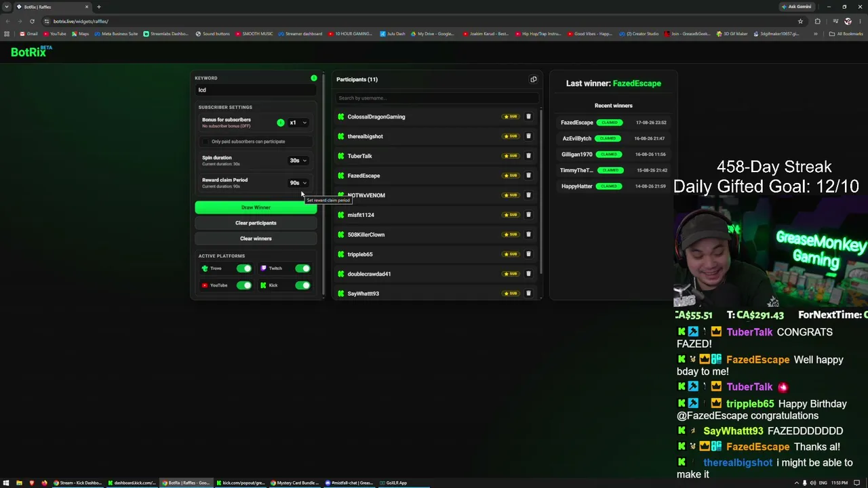Viewport: 868px width, 488px height.
Task: Click the taskbar volume speaker icon
Action: click(813, 483)
